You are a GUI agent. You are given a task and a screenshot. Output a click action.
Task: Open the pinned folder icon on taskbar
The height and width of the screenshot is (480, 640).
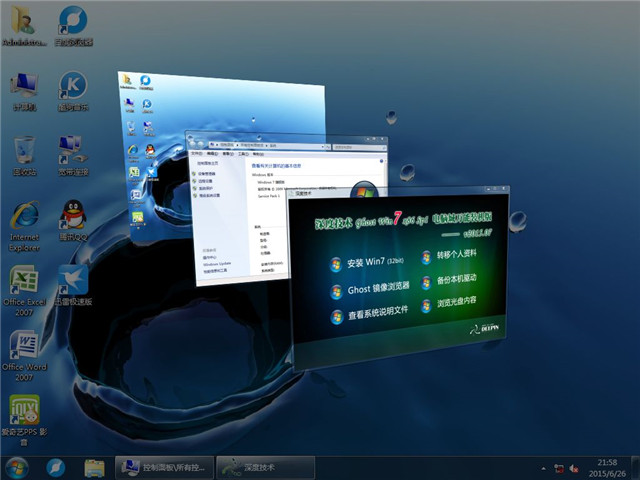[x=95, y=467]
